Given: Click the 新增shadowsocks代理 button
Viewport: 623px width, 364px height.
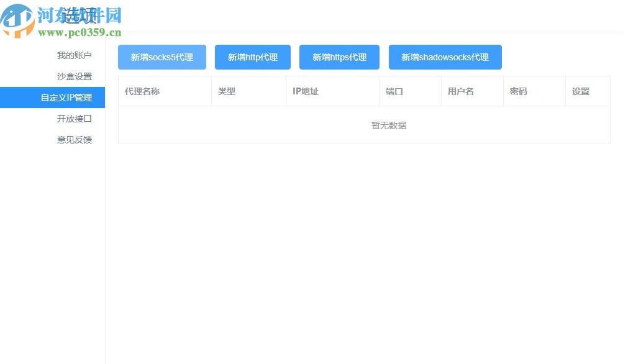Looking at the screenshot, I should (445, 57).
